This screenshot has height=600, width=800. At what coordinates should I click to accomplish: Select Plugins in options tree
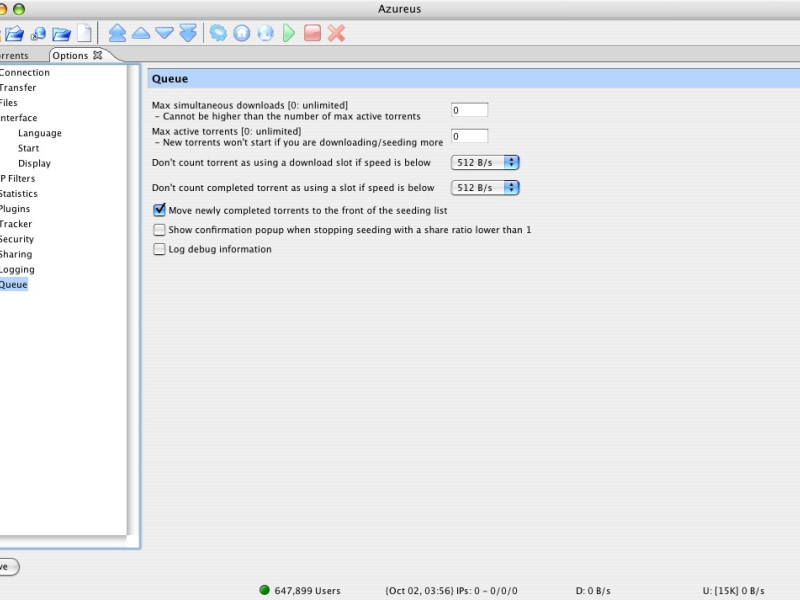[15, 209]
